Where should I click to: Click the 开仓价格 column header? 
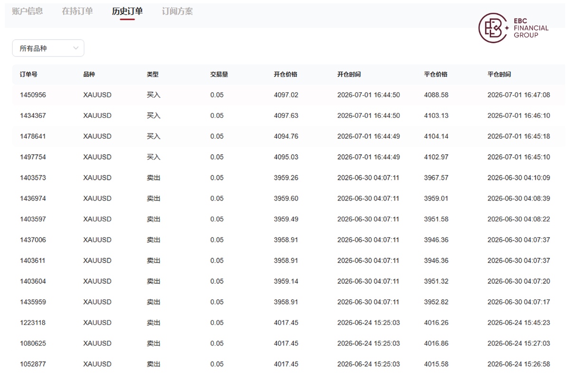pos(285,75)
